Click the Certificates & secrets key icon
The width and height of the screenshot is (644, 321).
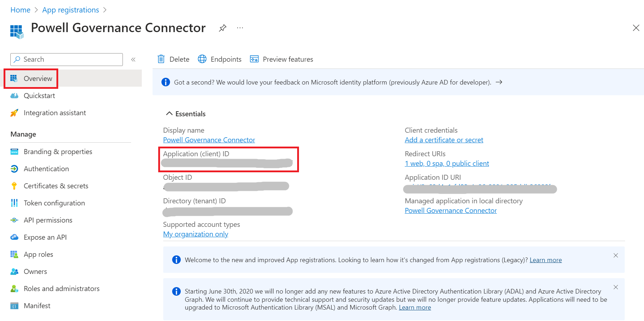click(x=14, y=186)
